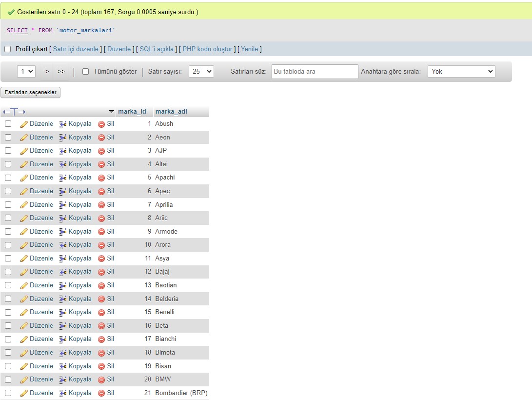Select the checkbox for the Altai row
This screenshot has width=532, height=400.
[8, 164]
